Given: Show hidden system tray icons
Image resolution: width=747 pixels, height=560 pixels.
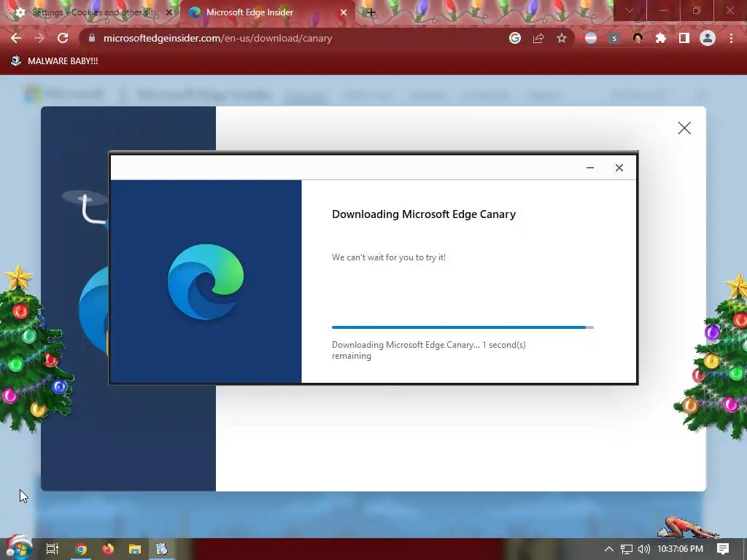Looking at the screenshot, I should tap(609, 549).
